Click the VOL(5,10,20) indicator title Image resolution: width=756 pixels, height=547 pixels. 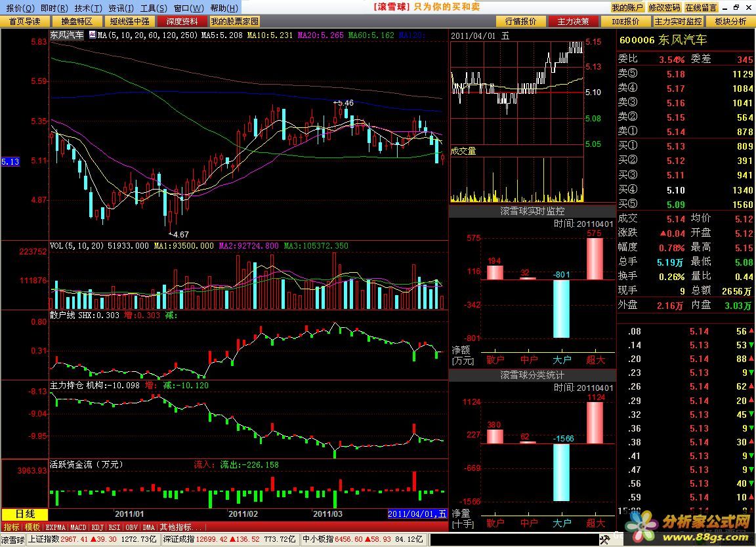pos(77,246)
